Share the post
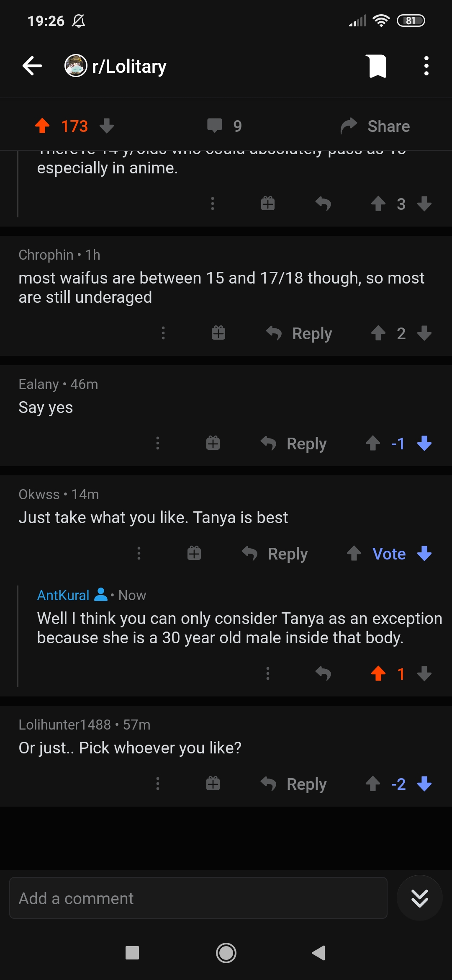The image size is (452, 980). pos(375,125)
